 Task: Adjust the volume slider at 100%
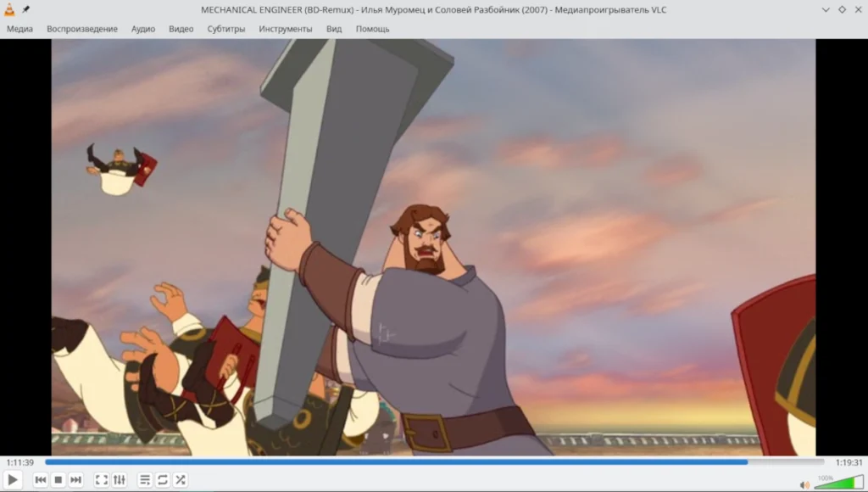tap(838, 483)
